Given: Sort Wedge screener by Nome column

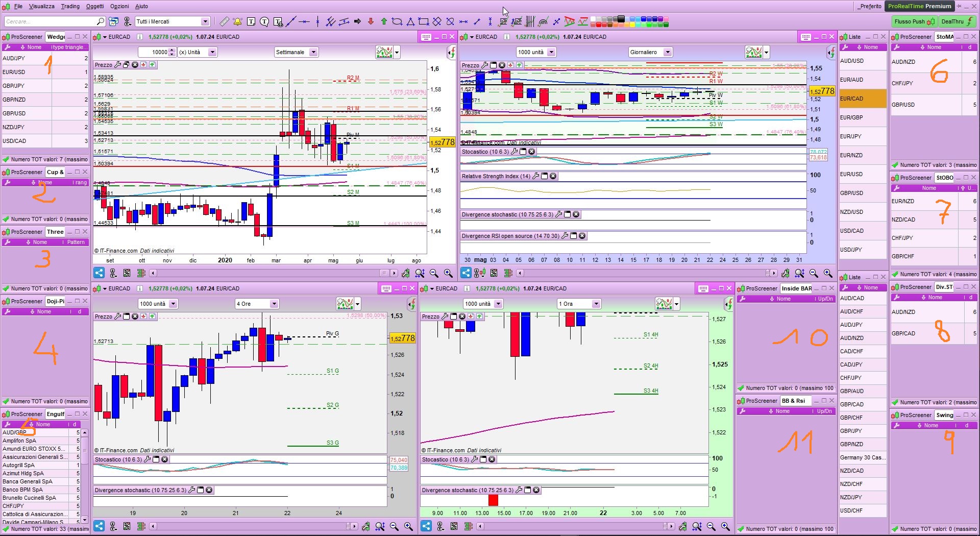Looking at the screenshot, I should 34,47.
